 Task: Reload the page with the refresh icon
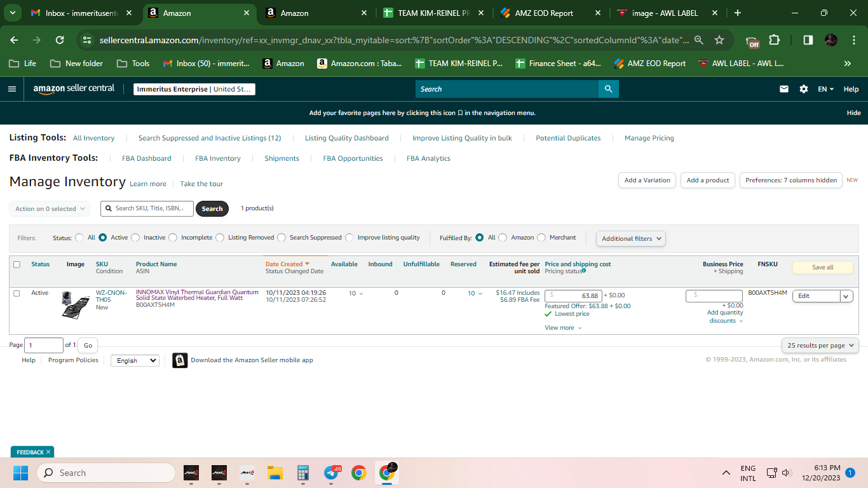pyautogui.click(x=60, y=40)
